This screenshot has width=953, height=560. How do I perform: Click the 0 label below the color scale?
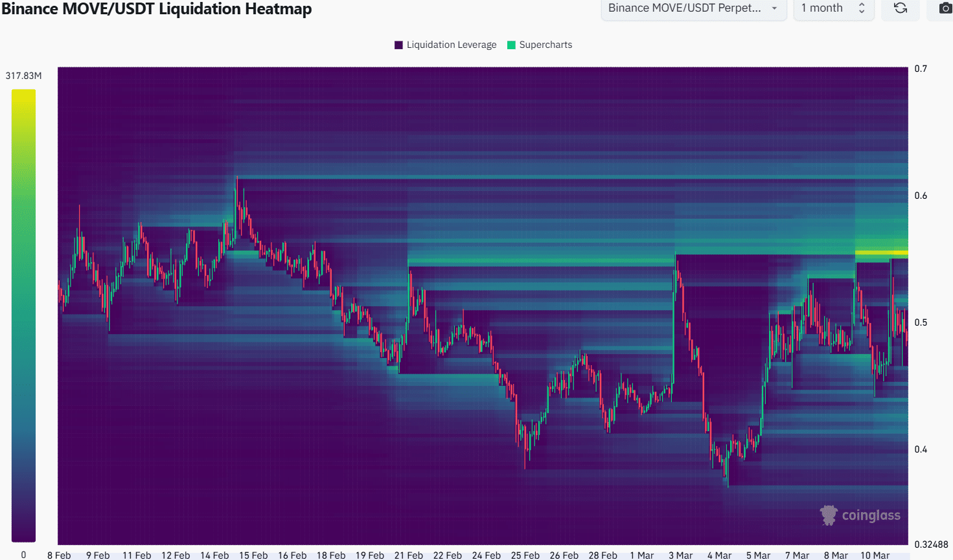pos(24,554)
